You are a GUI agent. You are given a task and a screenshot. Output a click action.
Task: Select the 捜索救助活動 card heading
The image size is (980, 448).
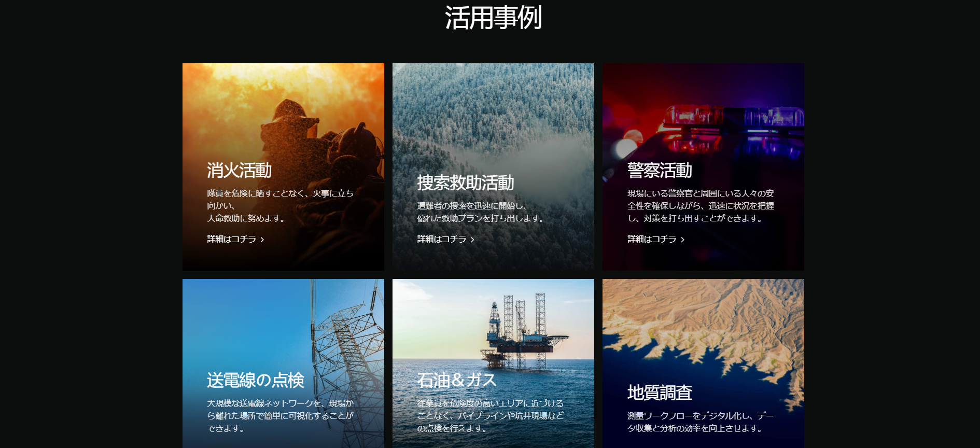click(x=466, y=183)
